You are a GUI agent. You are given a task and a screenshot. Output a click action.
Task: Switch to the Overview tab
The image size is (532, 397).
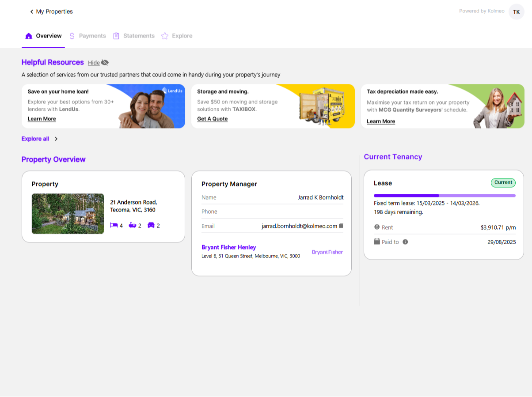43,36
